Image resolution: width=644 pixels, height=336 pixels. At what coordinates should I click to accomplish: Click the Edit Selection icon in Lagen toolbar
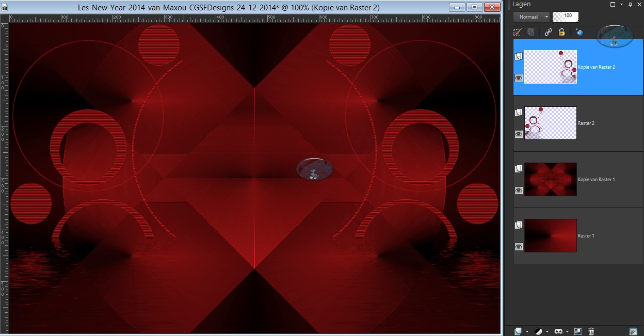pos(518,32)
